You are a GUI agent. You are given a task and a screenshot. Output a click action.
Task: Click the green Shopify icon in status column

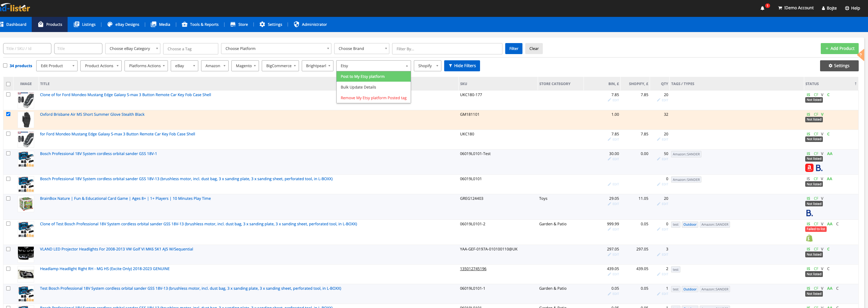[x=809, y=238]
